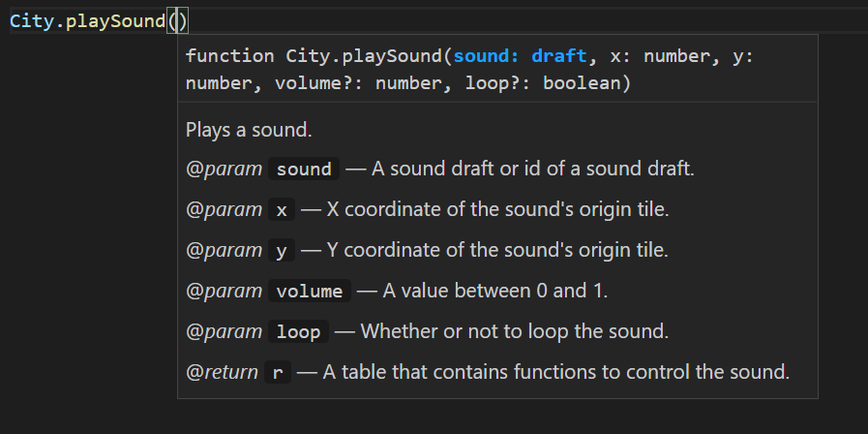868x434 pixels.
Task: Click the 'Plays a sound.' description text
Action: pyautogui.click(x=249, y=130)
